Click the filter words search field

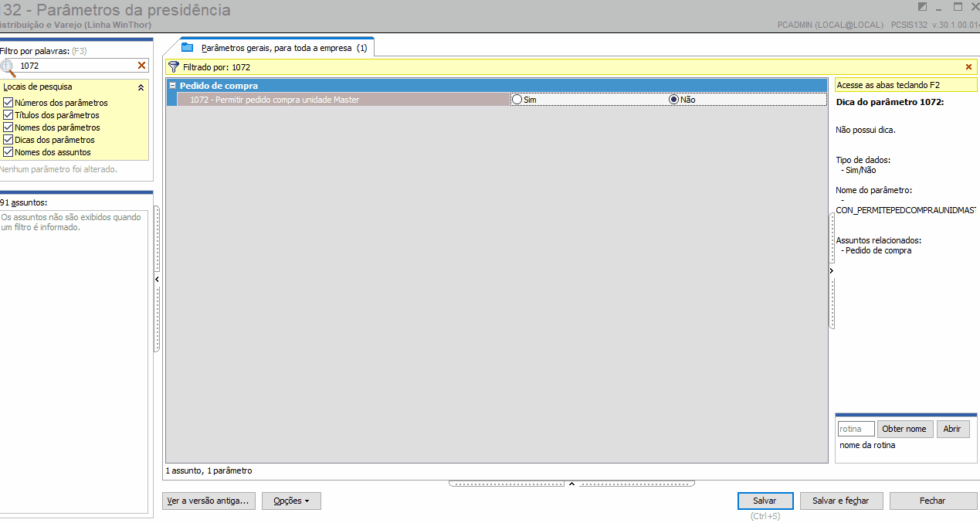click(x=76, y=66)
